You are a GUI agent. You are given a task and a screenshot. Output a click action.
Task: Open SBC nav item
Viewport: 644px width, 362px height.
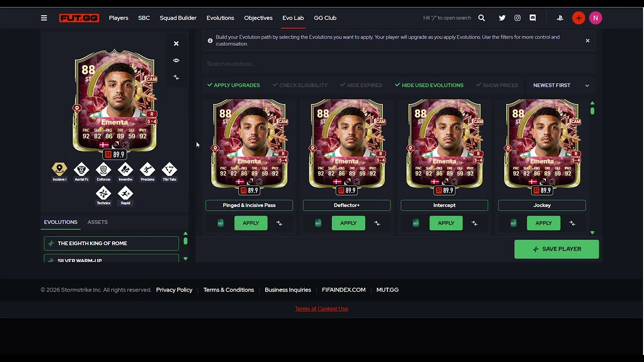tap(144, 18)
